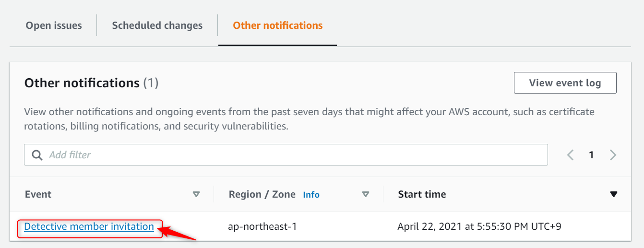Viewport: 644px width, 248px height.
Task: Click the Event column header label
Action: tap(38, 194)
